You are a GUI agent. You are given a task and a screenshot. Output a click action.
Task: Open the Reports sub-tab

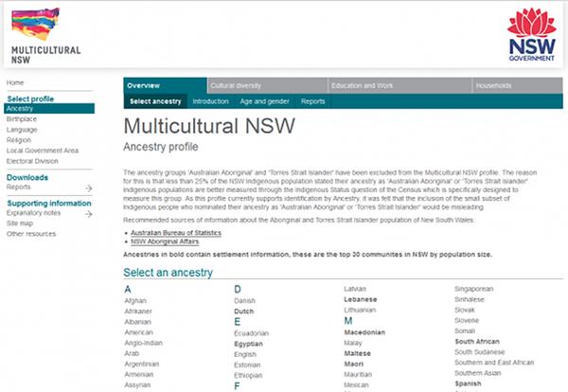[x=312, y=101]
